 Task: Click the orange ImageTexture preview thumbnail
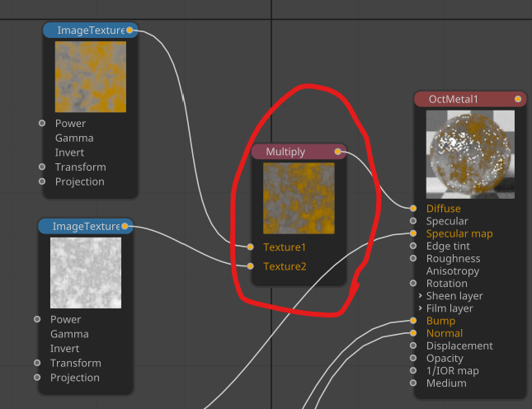(91, 77)
